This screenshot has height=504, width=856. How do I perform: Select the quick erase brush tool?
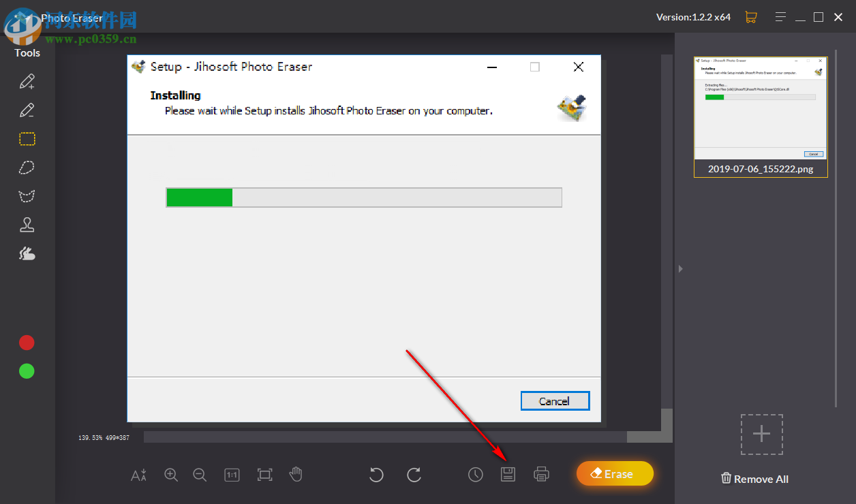(27, 253)
